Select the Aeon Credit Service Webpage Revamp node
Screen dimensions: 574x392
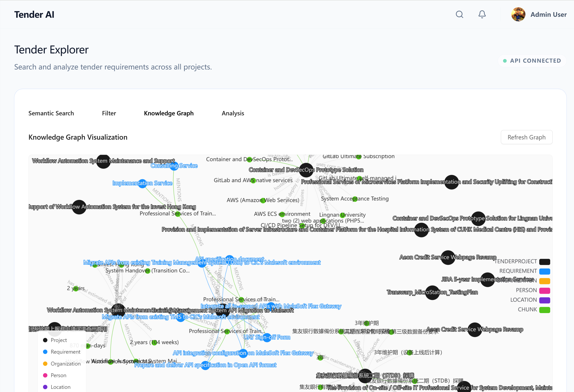click(448, 257)
